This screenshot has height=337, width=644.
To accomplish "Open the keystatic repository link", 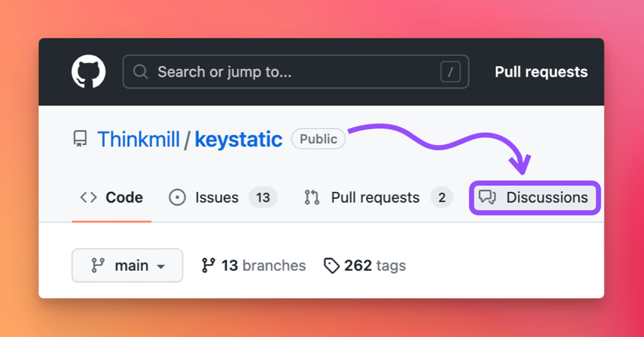I will point(238,139).
